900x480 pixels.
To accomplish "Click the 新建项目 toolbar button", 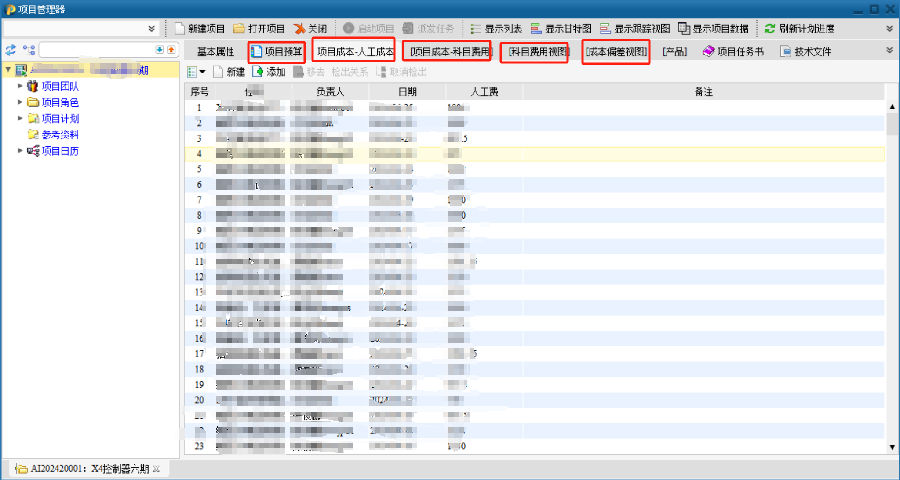I will pyautogui.click(x=200, y=28).
